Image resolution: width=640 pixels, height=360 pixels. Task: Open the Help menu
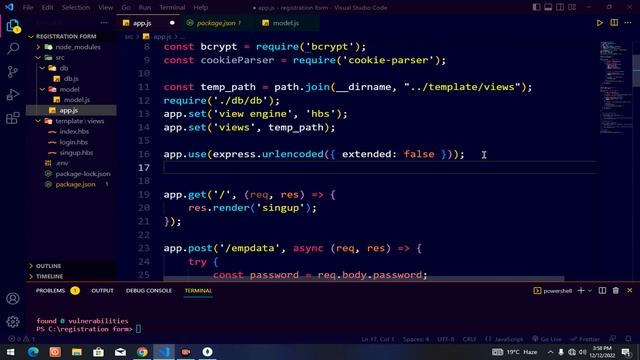tap(200, 7)
